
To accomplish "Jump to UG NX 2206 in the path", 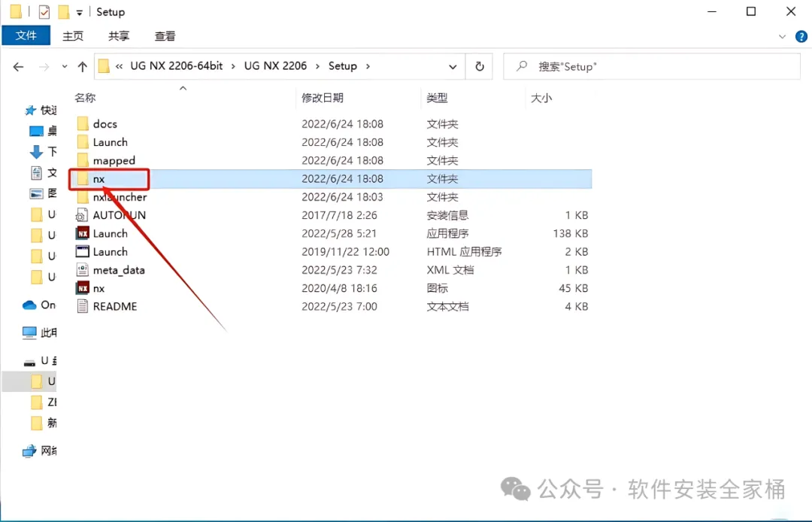I will (275, 65).
